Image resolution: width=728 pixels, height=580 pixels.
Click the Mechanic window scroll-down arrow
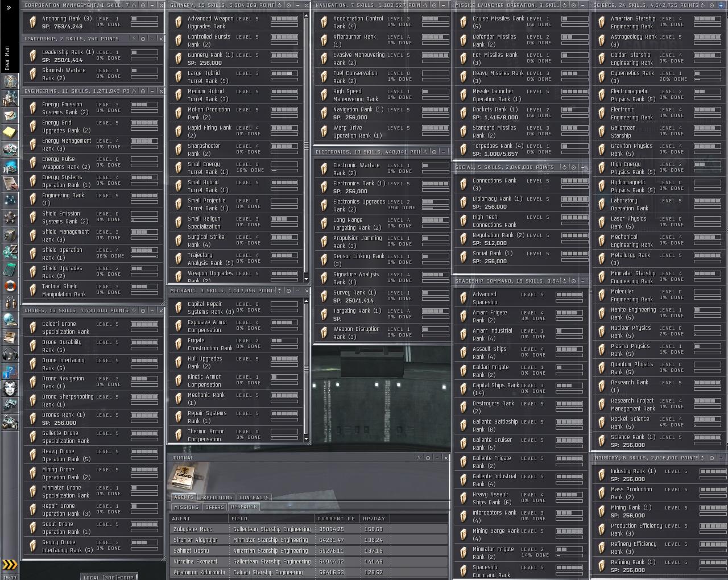(x=307, y=439)
